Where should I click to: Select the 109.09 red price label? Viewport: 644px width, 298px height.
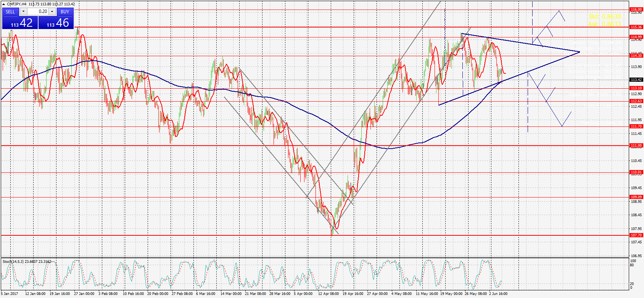(x=636, y=197)
